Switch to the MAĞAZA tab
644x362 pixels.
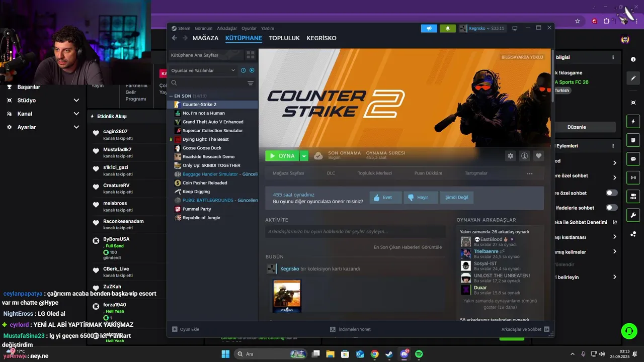click(206, 38)
